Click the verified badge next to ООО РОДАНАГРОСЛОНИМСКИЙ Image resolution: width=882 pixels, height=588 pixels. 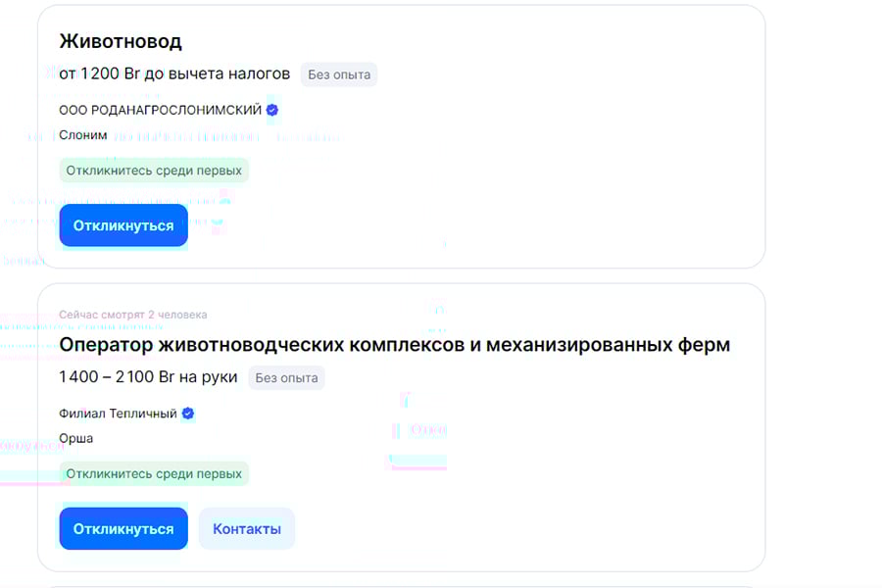[271, 109]
